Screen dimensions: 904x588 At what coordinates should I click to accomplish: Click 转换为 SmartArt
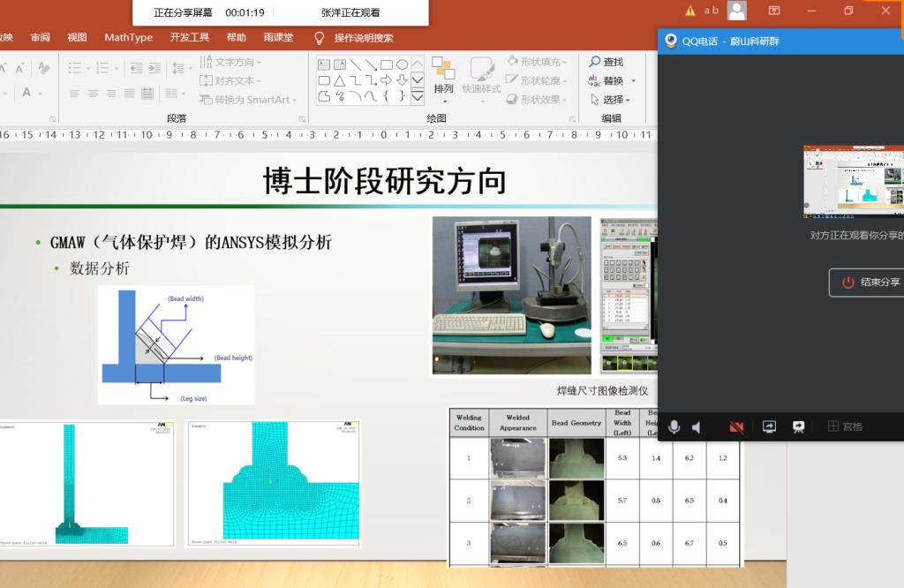(248, 100)
